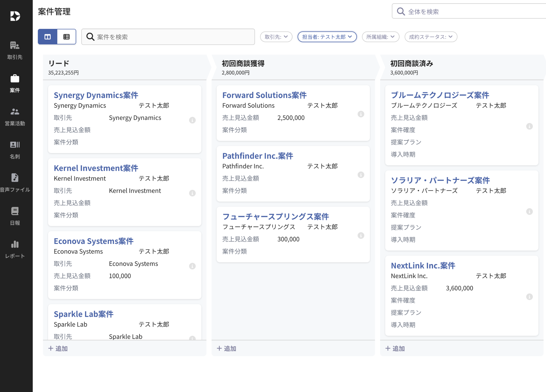546x392 pixels.
Task: Click the app logo at top left
Action: point(15,16)
